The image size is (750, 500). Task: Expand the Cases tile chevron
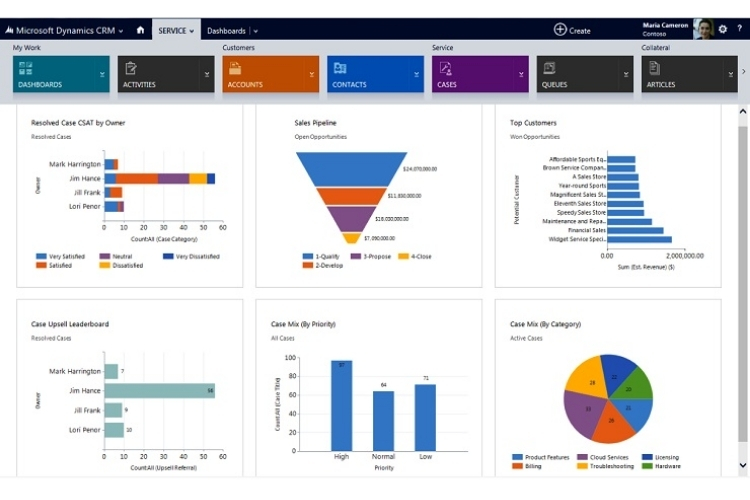click(521, 74)
